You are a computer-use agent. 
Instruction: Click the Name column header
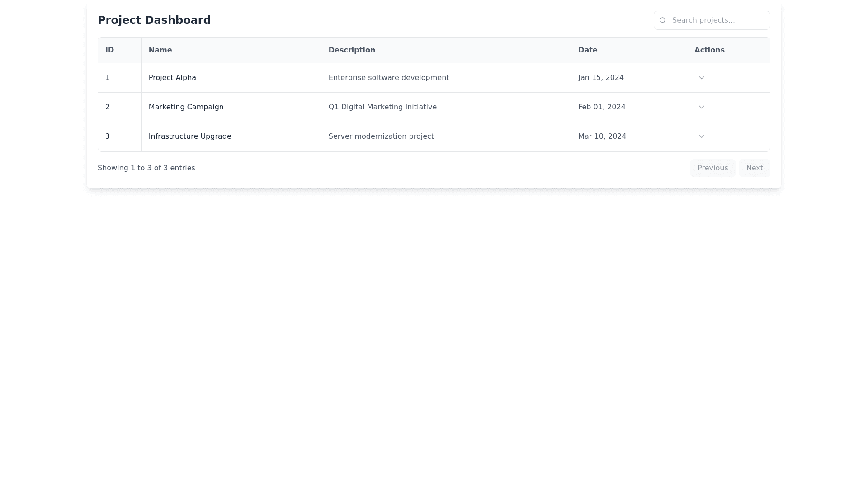160,50
